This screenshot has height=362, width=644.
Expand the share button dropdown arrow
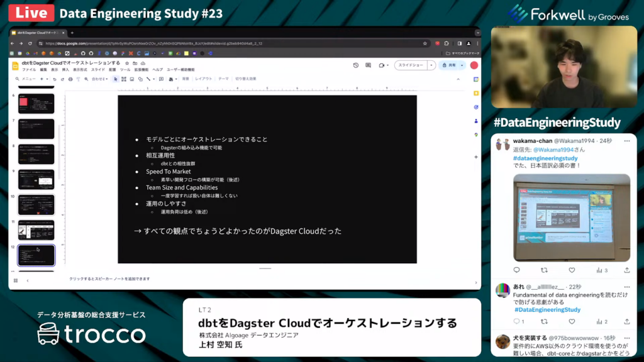point(462,65)
